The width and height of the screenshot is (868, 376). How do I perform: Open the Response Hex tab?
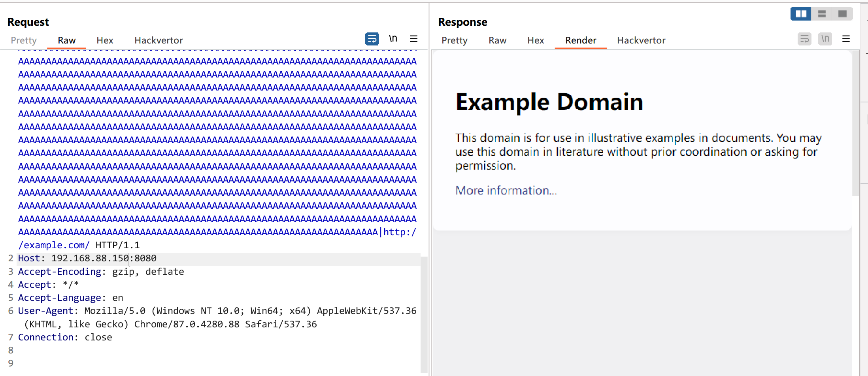coord(536,40)
